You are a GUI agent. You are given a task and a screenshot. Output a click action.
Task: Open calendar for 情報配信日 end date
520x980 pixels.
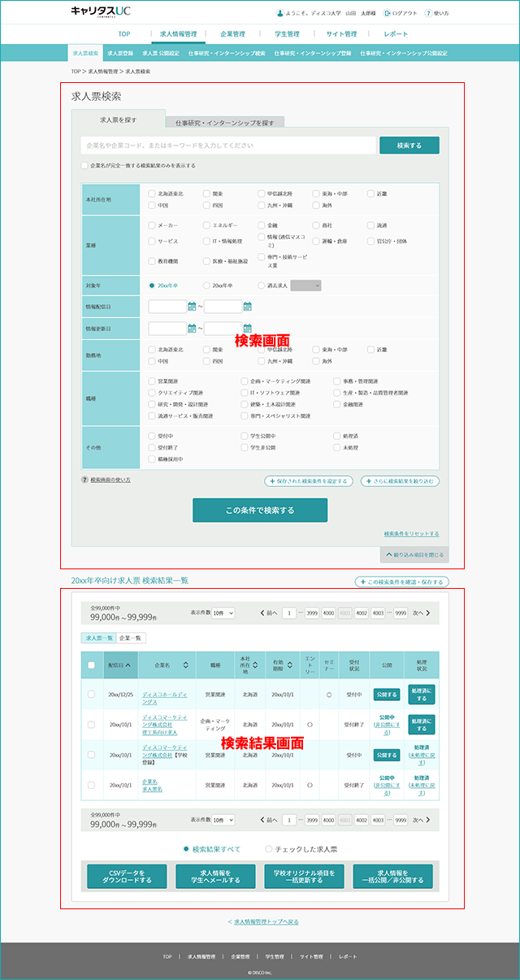click(248, 307)
